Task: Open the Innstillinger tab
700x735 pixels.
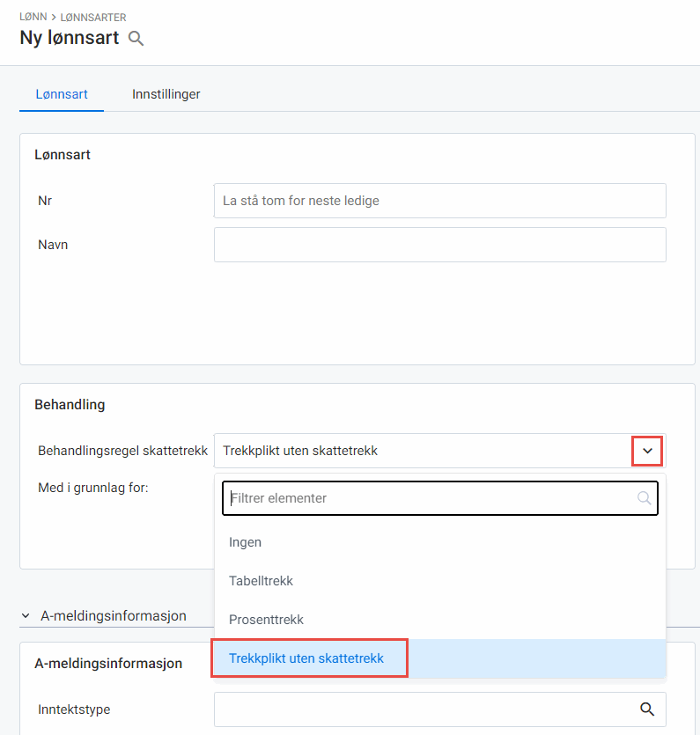Action: (166, 93)
